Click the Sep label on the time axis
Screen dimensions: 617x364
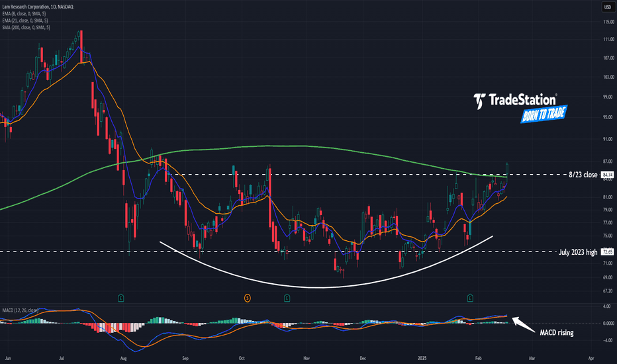click(x=185, y=359)
